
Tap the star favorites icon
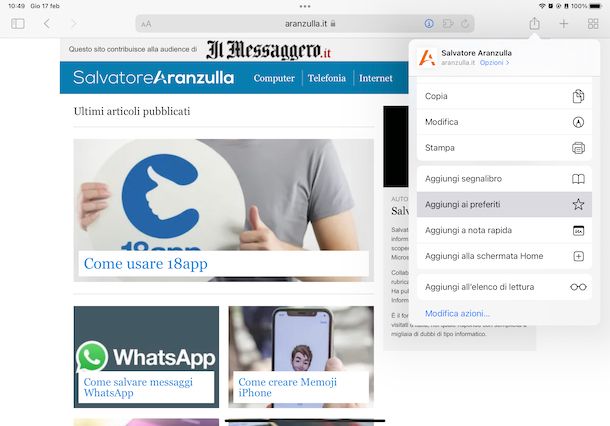[578, 204]
